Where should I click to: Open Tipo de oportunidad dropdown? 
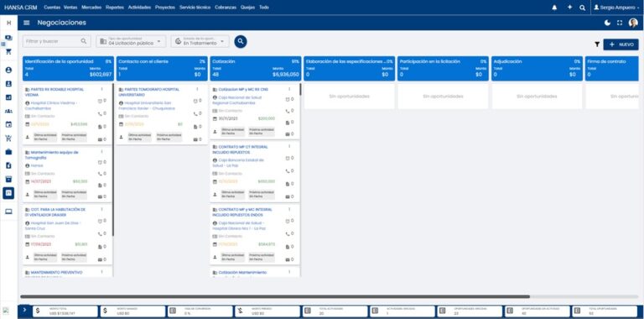click(x=132, y=41)
